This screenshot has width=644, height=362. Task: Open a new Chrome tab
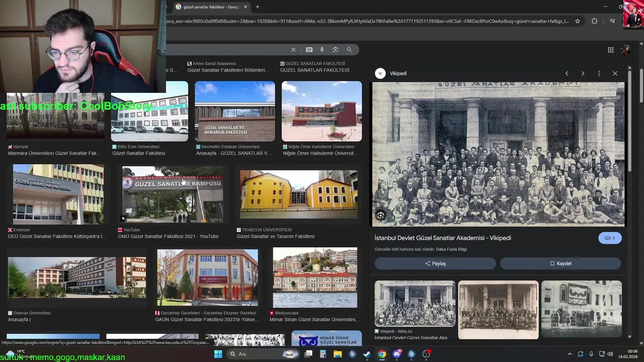coord(257,7)
